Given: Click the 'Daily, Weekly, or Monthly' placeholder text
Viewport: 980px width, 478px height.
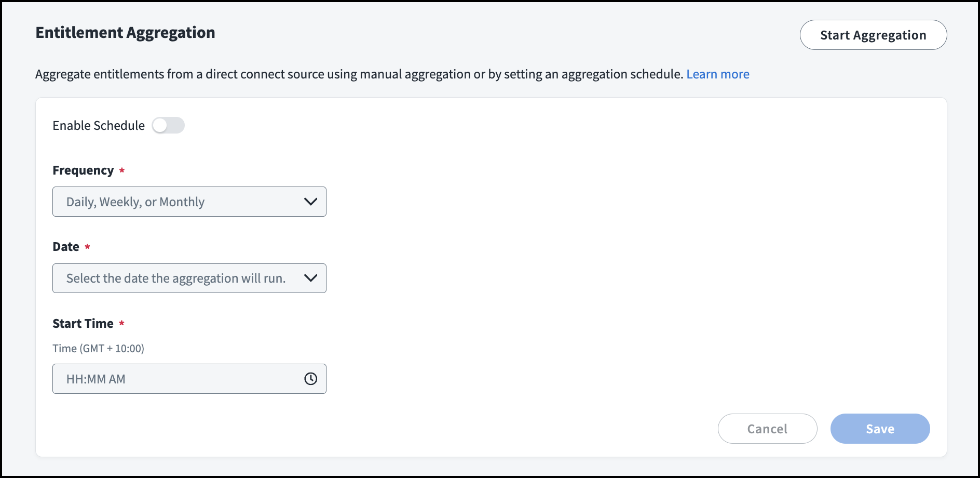Looking at the screenshot, I should (x=135, y=202).
